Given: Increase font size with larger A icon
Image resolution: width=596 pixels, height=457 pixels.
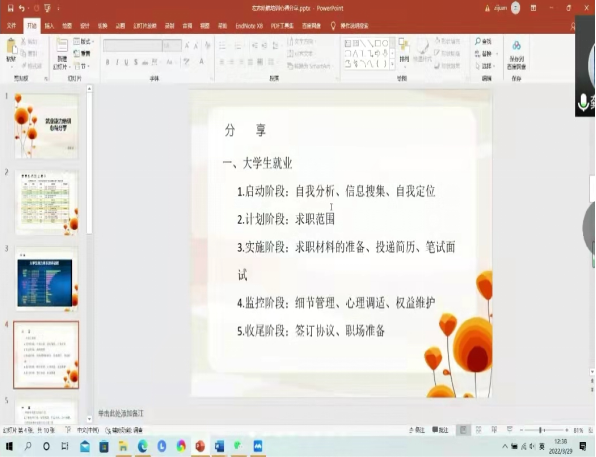Looking at the screenshot, I should pos(187,46).
